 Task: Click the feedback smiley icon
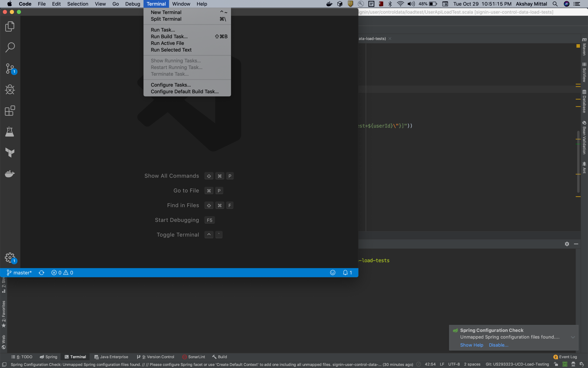tap(332, 273)
